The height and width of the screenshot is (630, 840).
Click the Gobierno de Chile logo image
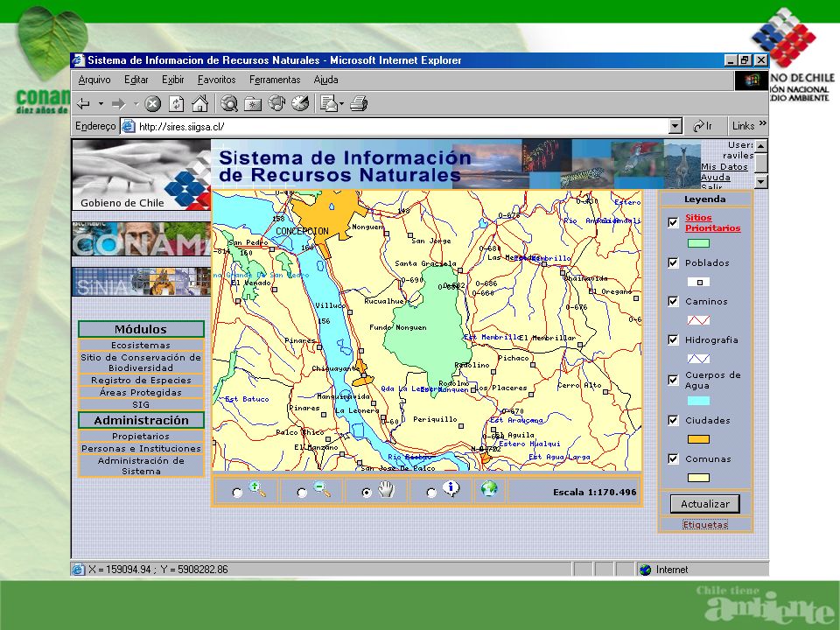coord(142,175)
